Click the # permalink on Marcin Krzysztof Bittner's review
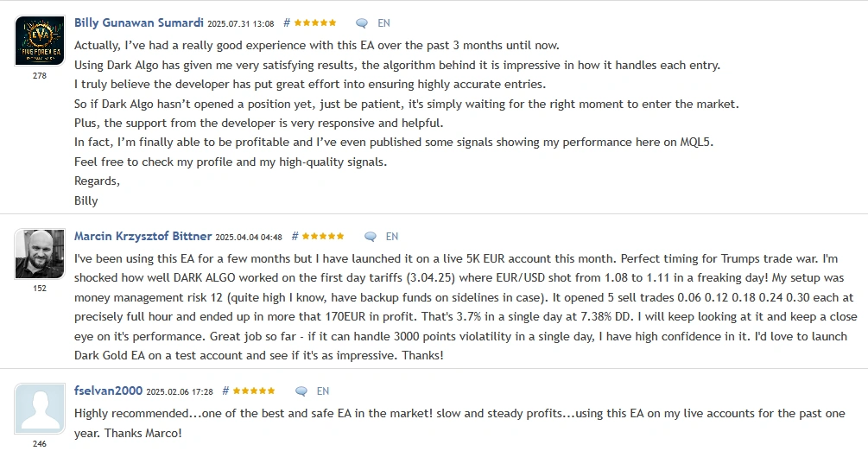Screen dimensions: 868x451 click(x=295, y=237)
